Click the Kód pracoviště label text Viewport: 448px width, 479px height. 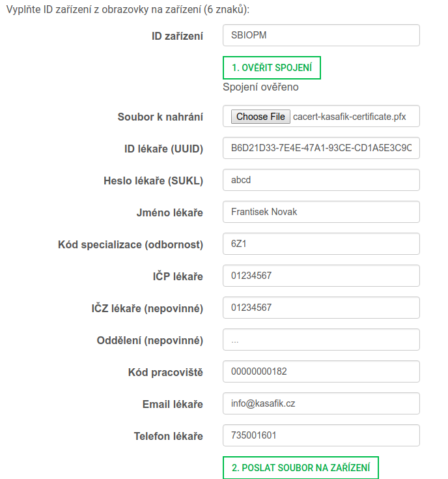click(165, 372)
